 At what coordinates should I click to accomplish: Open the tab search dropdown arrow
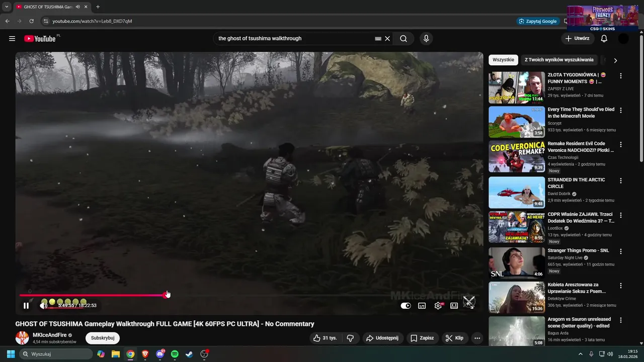[x=7, y=7]
